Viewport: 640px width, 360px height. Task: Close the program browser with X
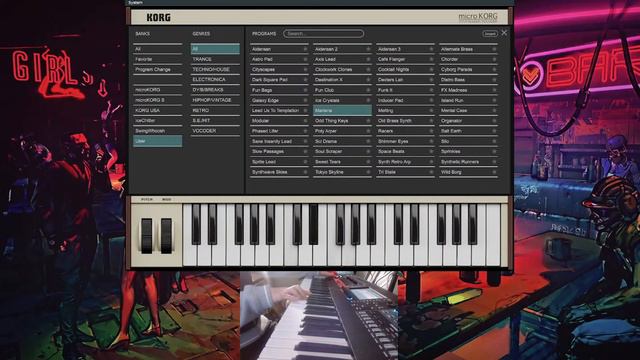[x=504, y=33]
